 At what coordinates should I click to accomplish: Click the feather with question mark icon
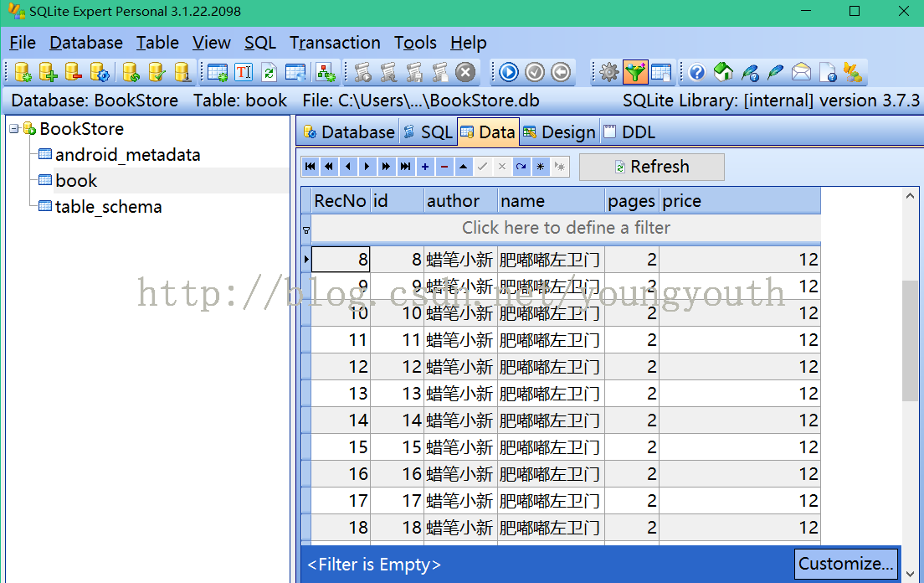750,73
